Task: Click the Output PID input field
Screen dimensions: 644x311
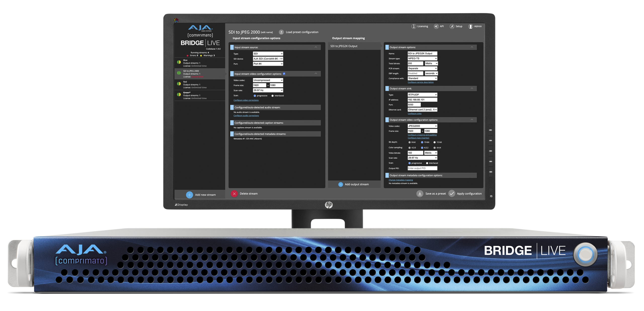Action: tap(422, 168)
